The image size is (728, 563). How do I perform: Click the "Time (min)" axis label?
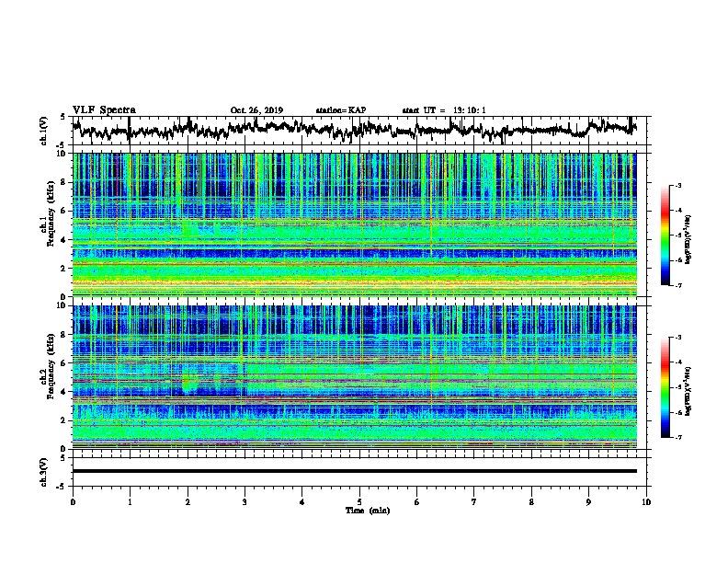pos(368,511)
